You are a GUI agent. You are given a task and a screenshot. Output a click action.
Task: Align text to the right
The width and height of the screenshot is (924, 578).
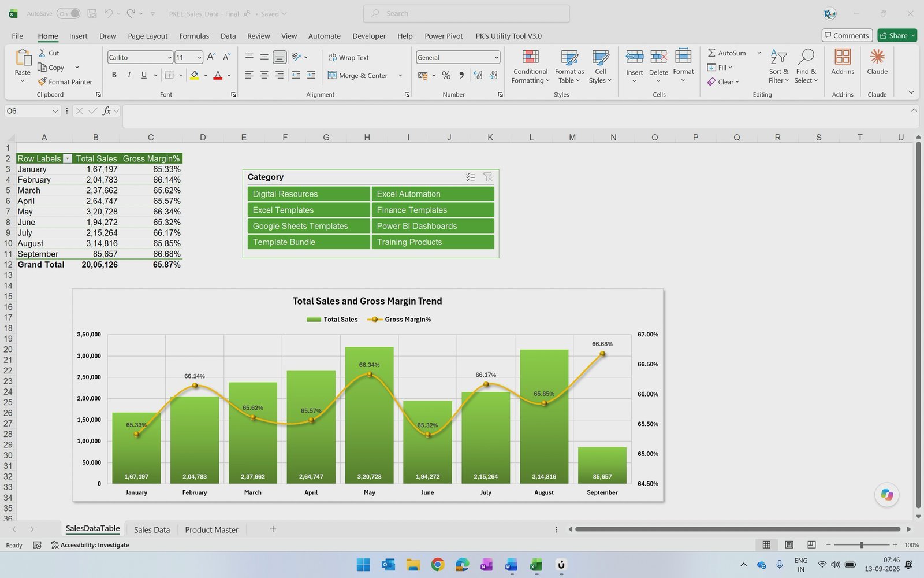[x=279, y=75]
